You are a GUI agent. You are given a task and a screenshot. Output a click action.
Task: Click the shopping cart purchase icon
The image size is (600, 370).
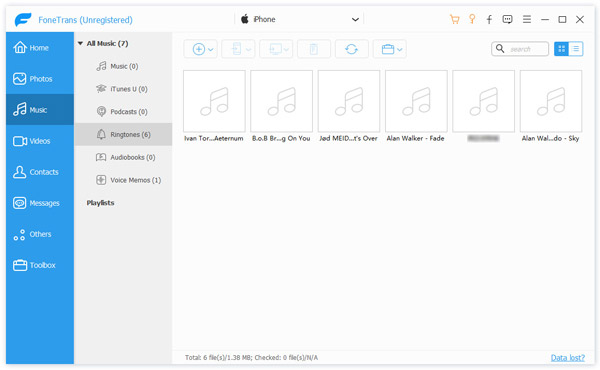(x=455, y=19)
